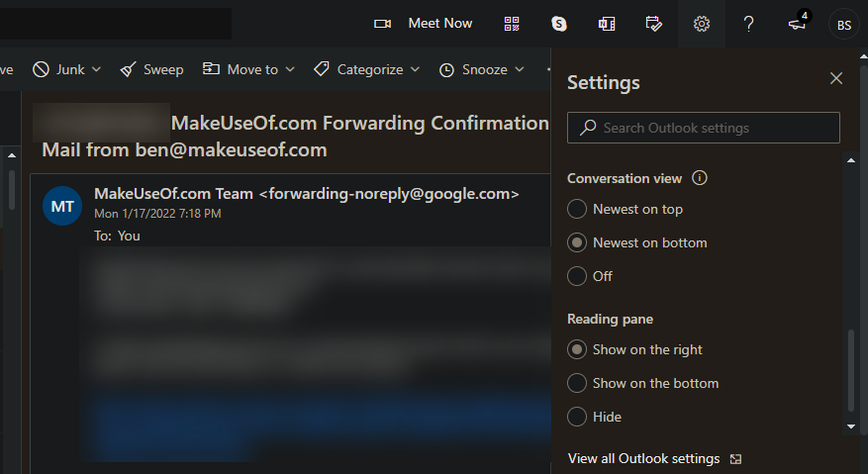The image size is (868, 474).
Task: Click the Sweep toolbar button
Action: [x=151, y=69]
